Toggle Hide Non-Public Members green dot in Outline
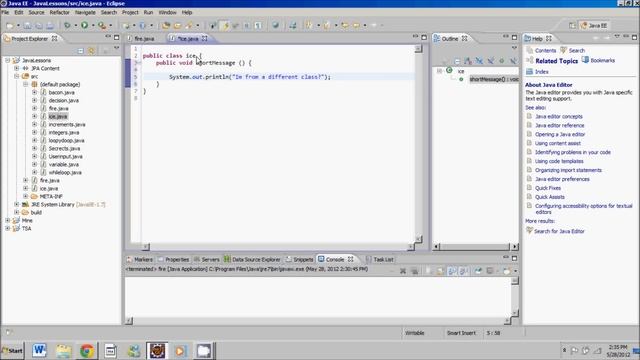This screenshot has height=360, width=640. point(502,61)
